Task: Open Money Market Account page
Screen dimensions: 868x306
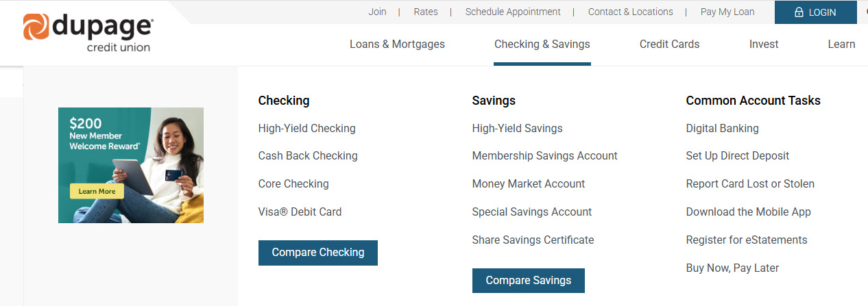Action: point(528,184)
